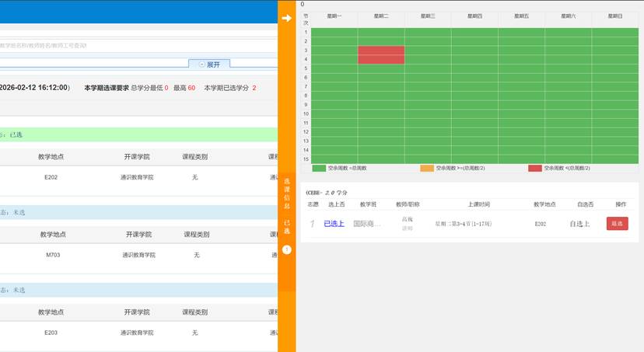Click the red Tuesday period 4 timetable cell

[x=381, y=59]
